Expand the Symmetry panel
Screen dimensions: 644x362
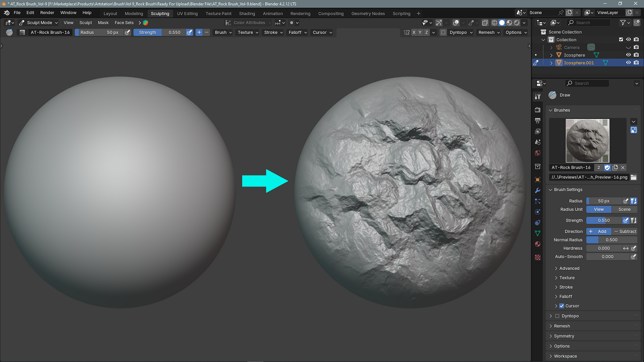(x=564, y=336)
